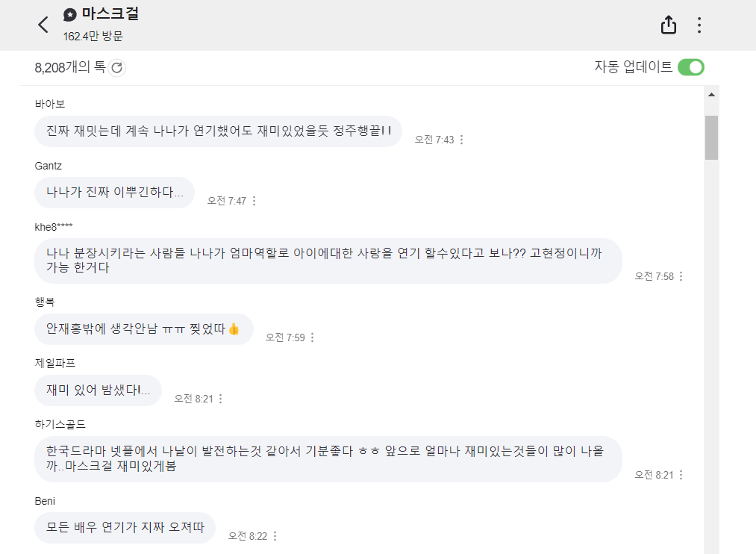
Task: Select the username Gantz
Action: [x=49, y=166]
